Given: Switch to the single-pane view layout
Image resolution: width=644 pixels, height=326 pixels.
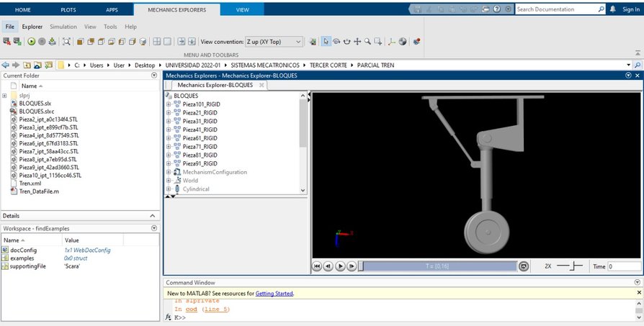Looking at the screenshot, I should coord(167,42).
